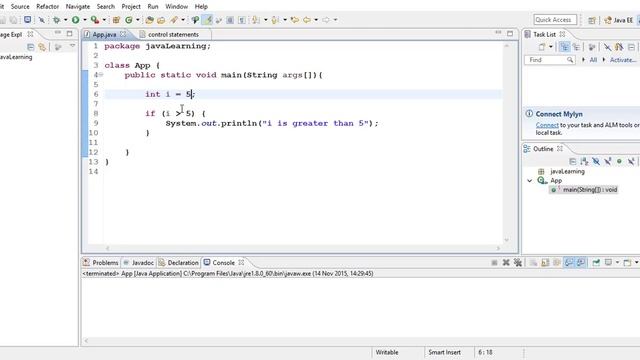
Task: Toggle Block Selection Mode icon
Action: (x=230, y=20)
